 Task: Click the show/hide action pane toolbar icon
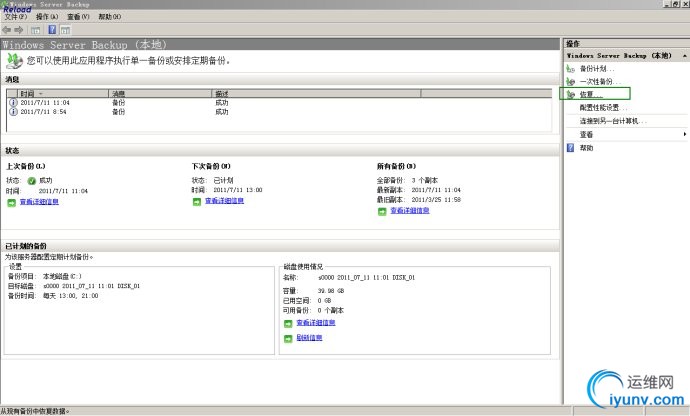[66, 30]
